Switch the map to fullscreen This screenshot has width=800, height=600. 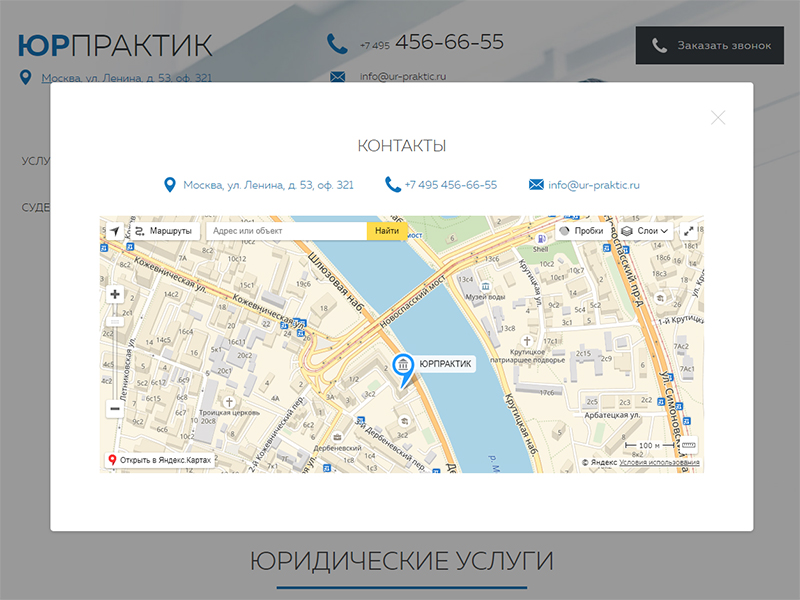(689, 231)
